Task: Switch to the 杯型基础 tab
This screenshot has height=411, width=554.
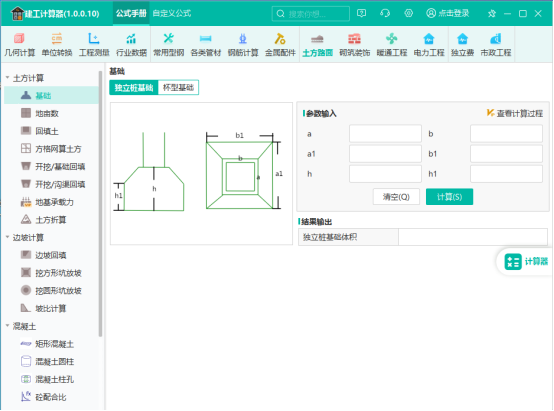Action: 178,87
